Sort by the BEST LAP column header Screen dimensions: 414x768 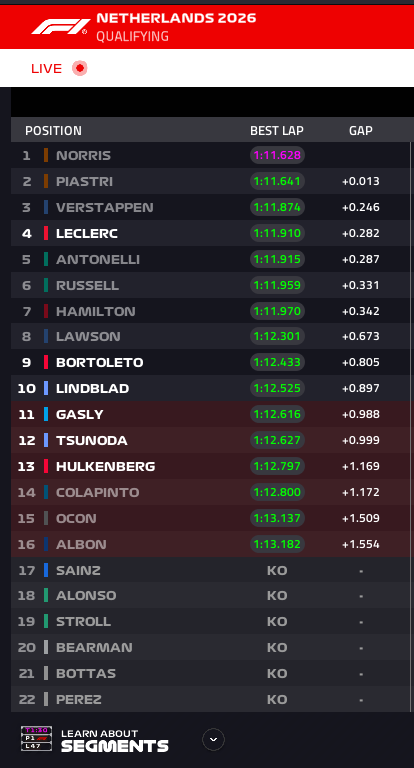277,131
